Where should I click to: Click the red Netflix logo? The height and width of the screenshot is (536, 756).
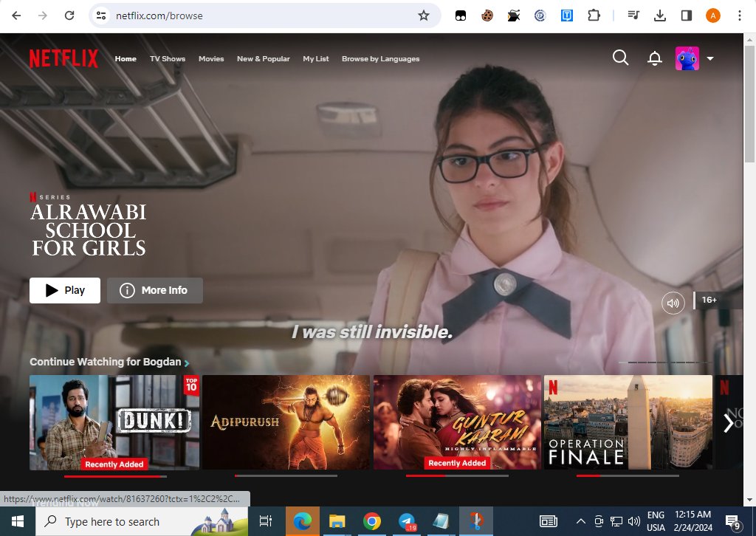coord(63,58)
